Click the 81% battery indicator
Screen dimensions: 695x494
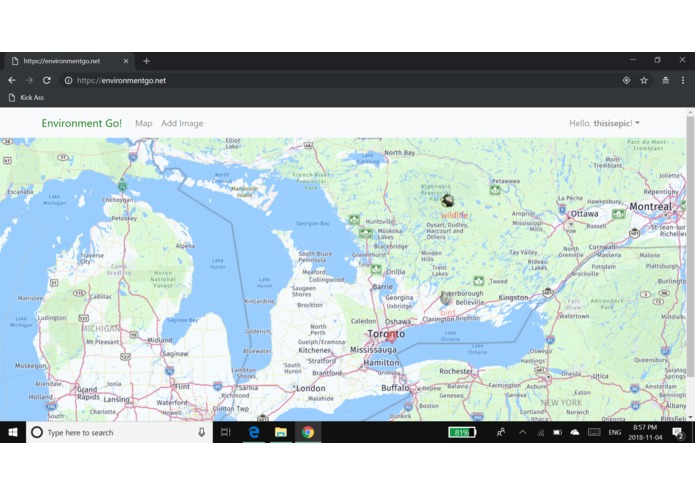point(462,432)
